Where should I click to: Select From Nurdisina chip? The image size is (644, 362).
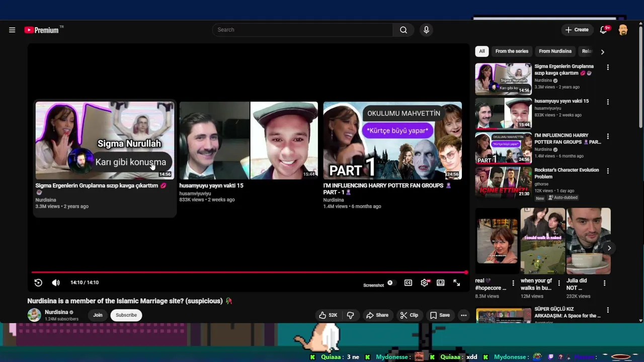555,51
